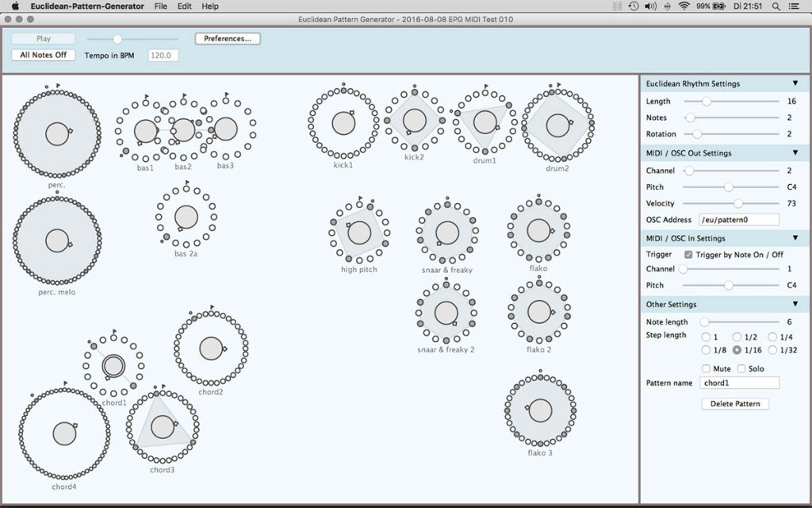This screenshot has width=812, height=508.
Task: Select step length 1/4
Action: tap(772, 337)
